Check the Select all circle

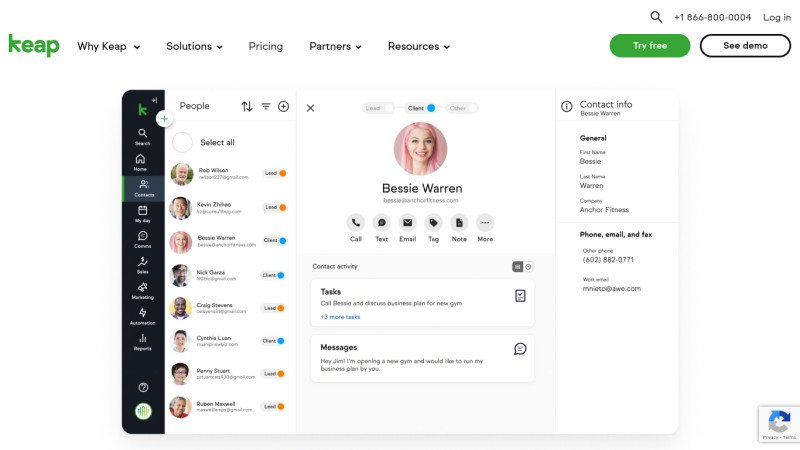point(182,143)
